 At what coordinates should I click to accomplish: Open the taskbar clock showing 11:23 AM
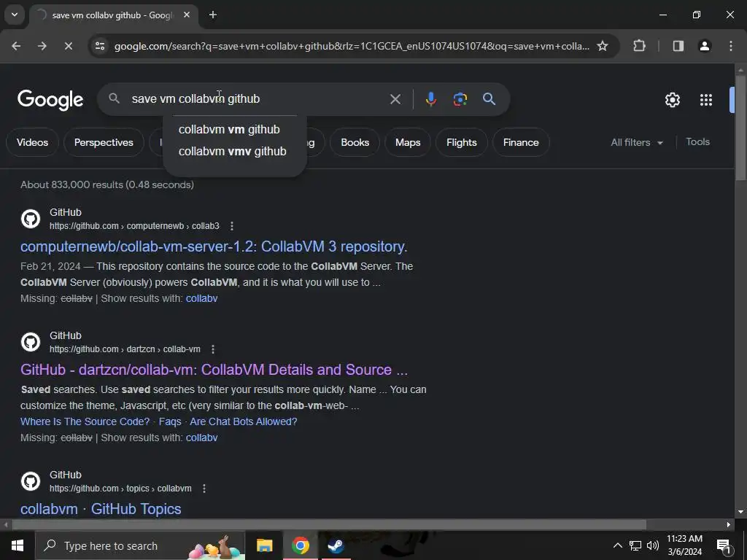684,545
